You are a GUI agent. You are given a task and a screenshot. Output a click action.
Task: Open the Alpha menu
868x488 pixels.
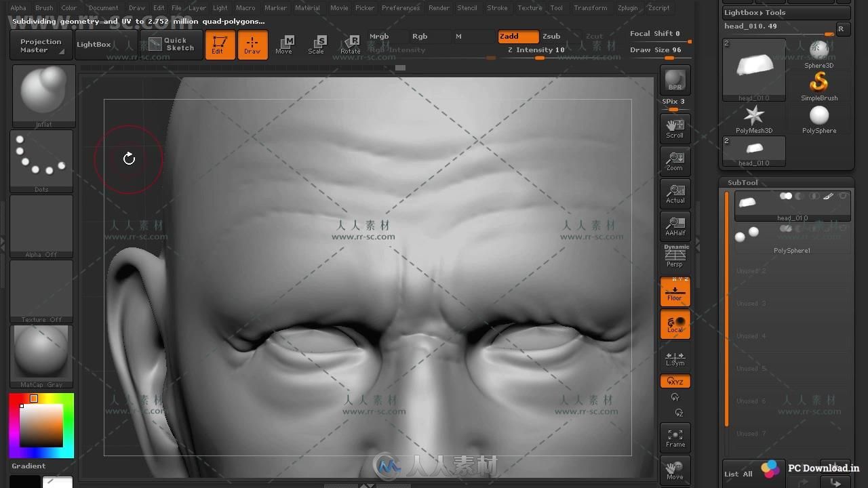pyautogui.click(x=18, y=8)
